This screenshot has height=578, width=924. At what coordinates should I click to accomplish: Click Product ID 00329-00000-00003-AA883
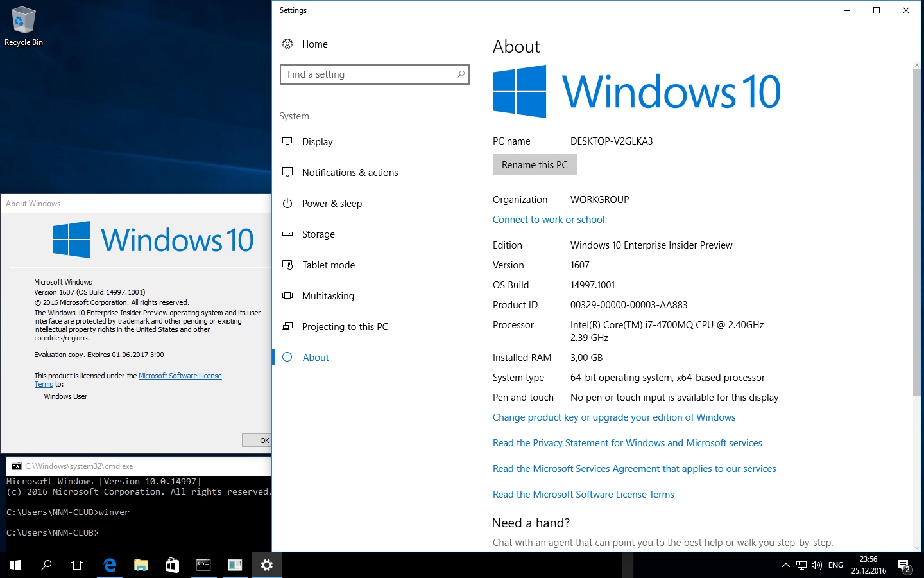(x=629, y=305)
